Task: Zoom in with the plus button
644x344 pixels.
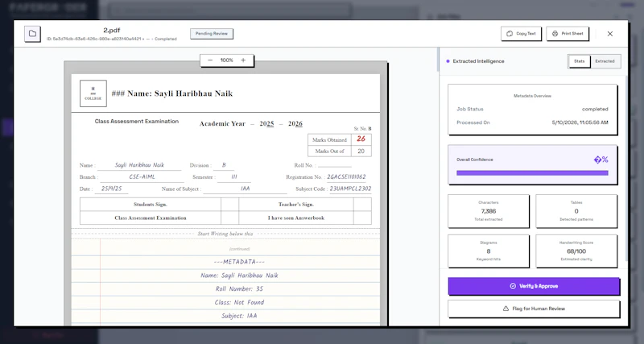Action: point(243,60)
